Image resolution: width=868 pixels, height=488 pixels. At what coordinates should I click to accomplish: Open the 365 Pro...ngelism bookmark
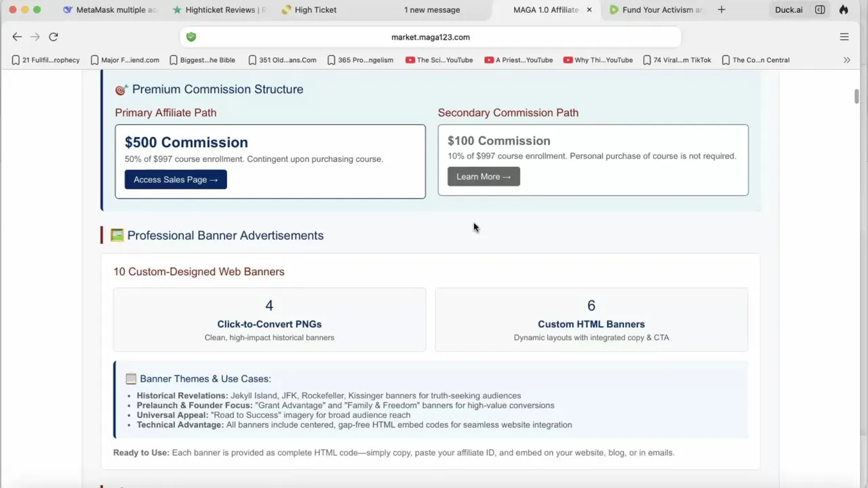(x=360, y=60)
